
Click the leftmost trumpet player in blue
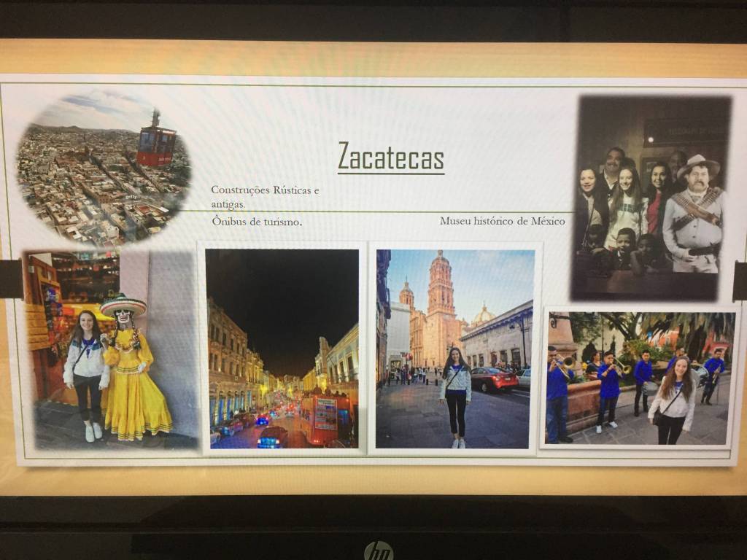point(558,394)
